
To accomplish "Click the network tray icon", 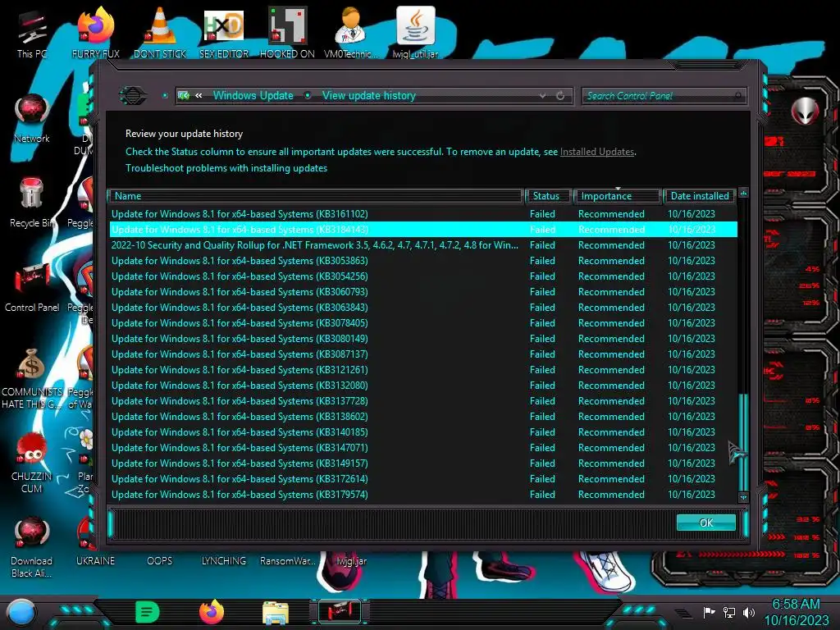I will coord(729,612).
